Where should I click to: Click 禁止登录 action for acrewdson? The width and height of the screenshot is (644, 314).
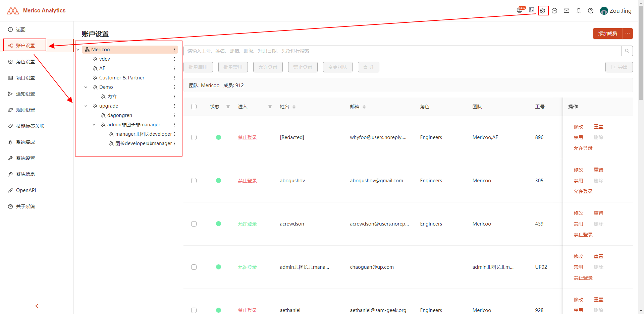click(x=583, y=235)
